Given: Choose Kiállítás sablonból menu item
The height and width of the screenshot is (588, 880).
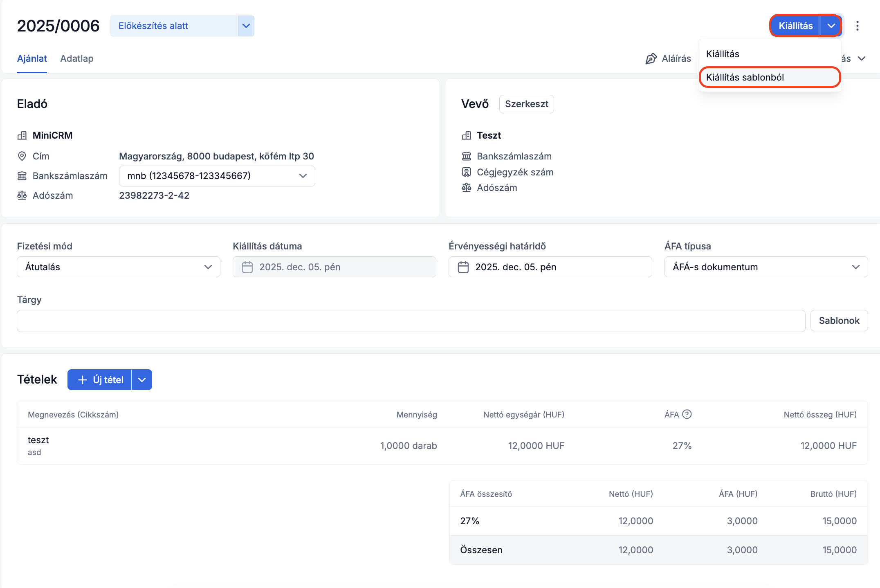Looking at the screenshot, I should 770,77.
